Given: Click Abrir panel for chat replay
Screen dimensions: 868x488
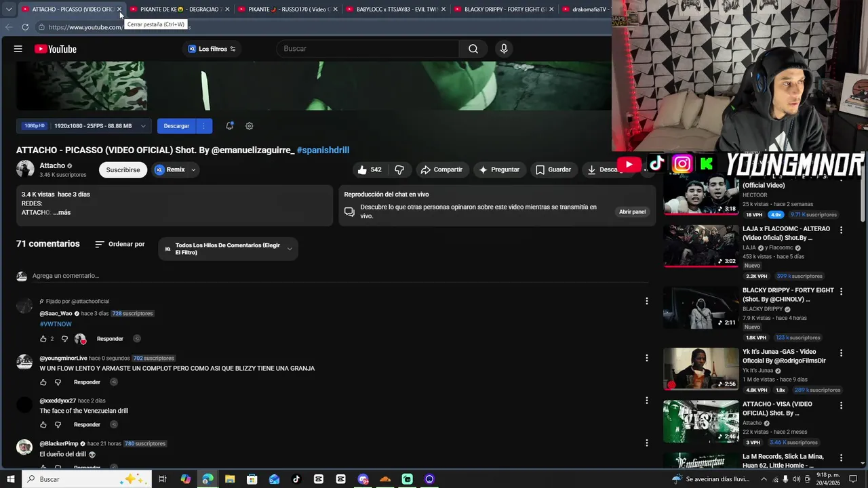Looking at the screenshot, I should click(x=632, y=212).
